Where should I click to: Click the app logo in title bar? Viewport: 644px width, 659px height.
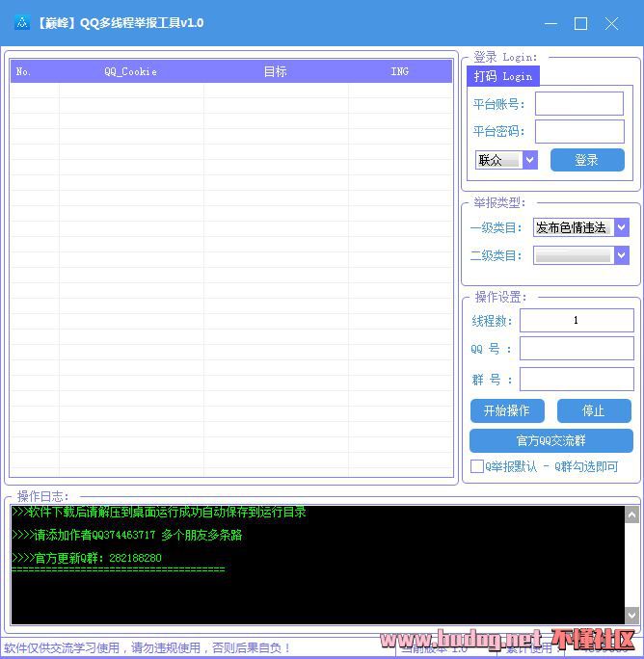[21, 23]
